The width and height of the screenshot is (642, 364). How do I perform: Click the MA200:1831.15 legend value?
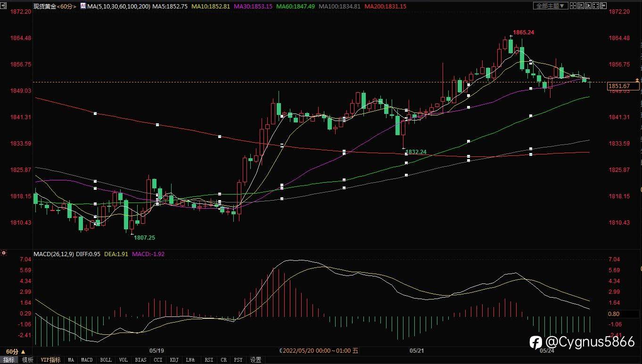(385, 7)
